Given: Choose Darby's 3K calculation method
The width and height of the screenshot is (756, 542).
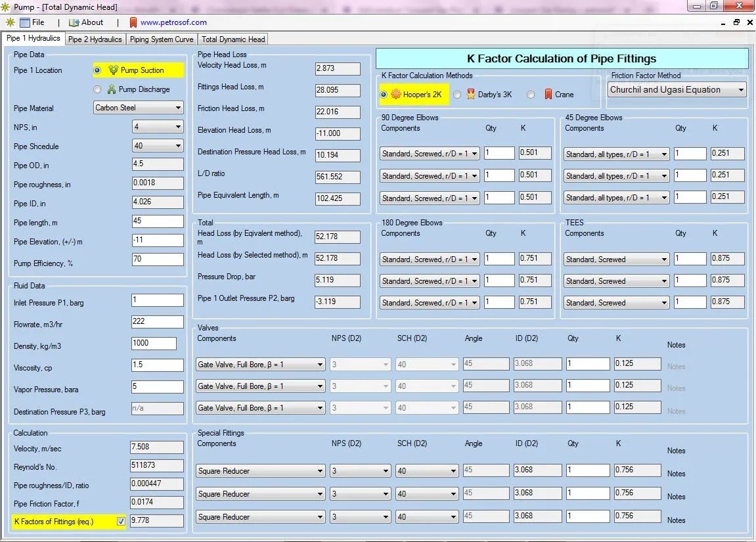Looking at the screenshot, I should [x=457, y=95].
